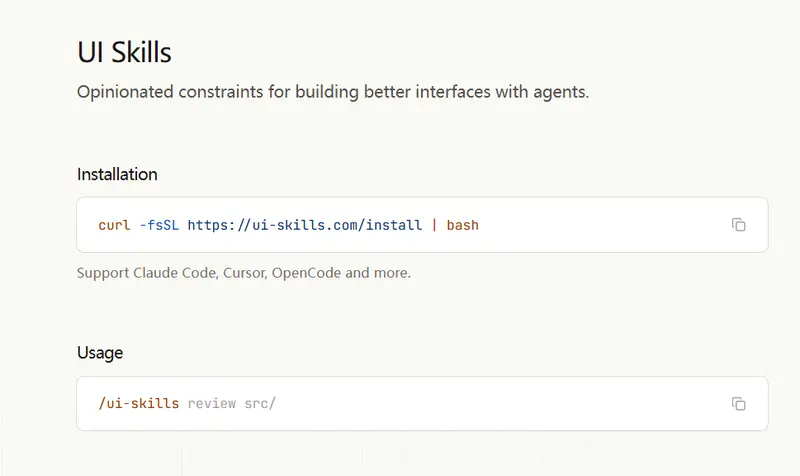Click the '-fsSL' flag in code block
Viewport: 800px width, 476px height.
[158, 225]
